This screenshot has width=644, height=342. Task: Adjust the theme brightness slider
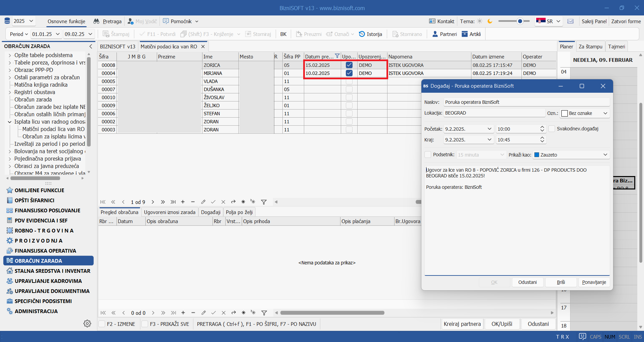[520, 21]
